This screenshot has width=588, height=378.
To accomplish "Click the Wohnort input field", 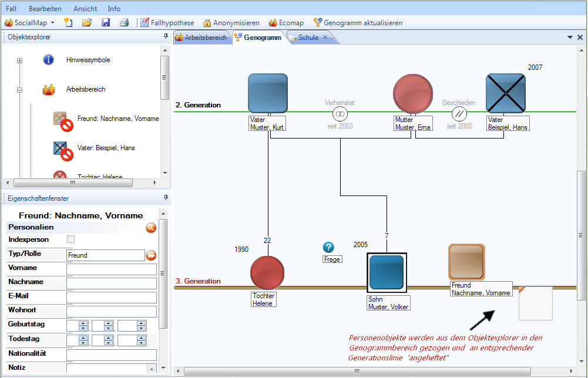I will click(x=112, y=312).
